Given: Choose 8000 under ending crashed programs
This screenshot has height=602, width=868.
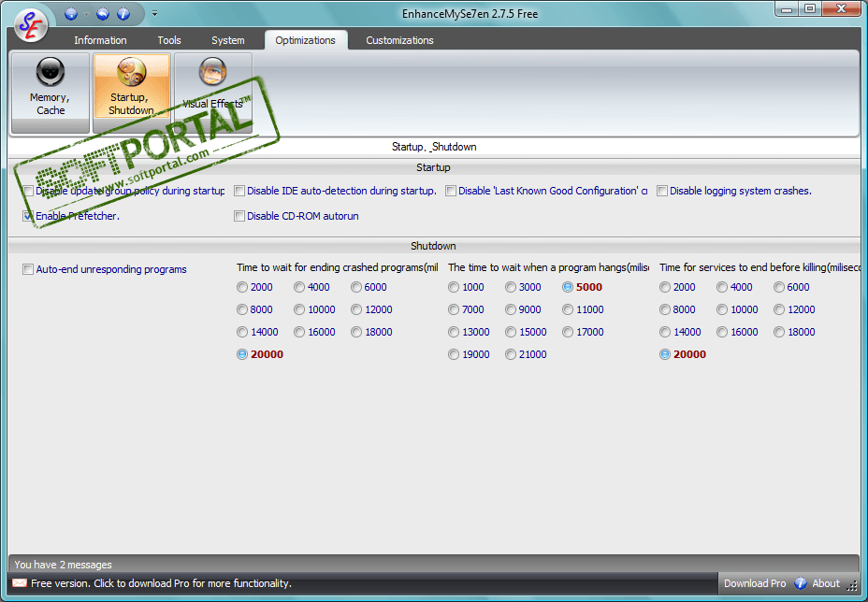Looking at the screenshot, I should click(x=254, y=309).
